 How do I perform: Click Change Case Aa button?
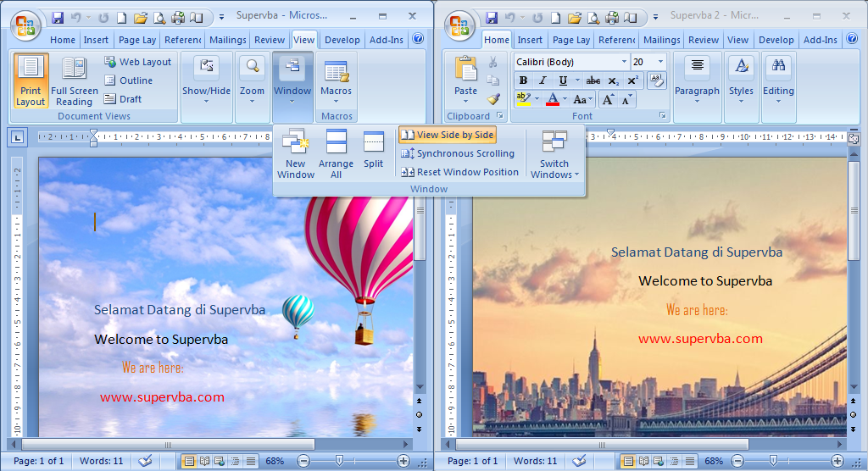click(x=582, y=100)
